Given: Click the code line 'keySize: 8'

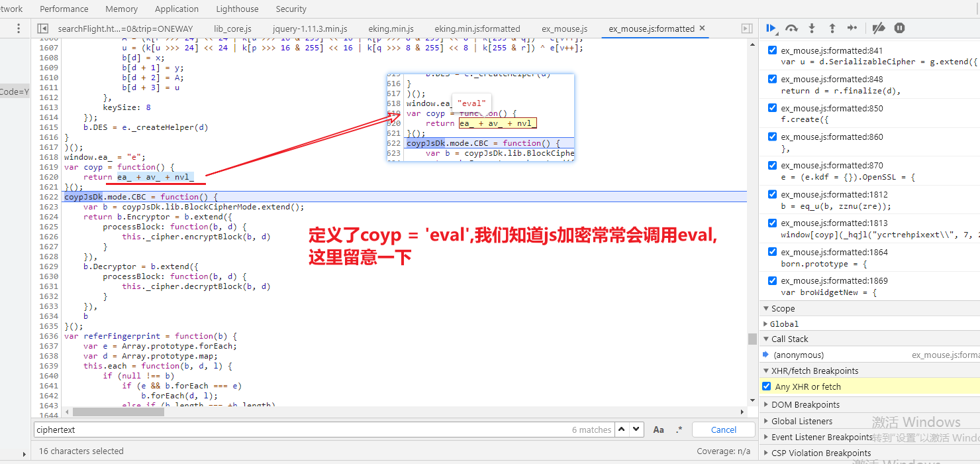Looking at the screenshot, I should (126, 107).
